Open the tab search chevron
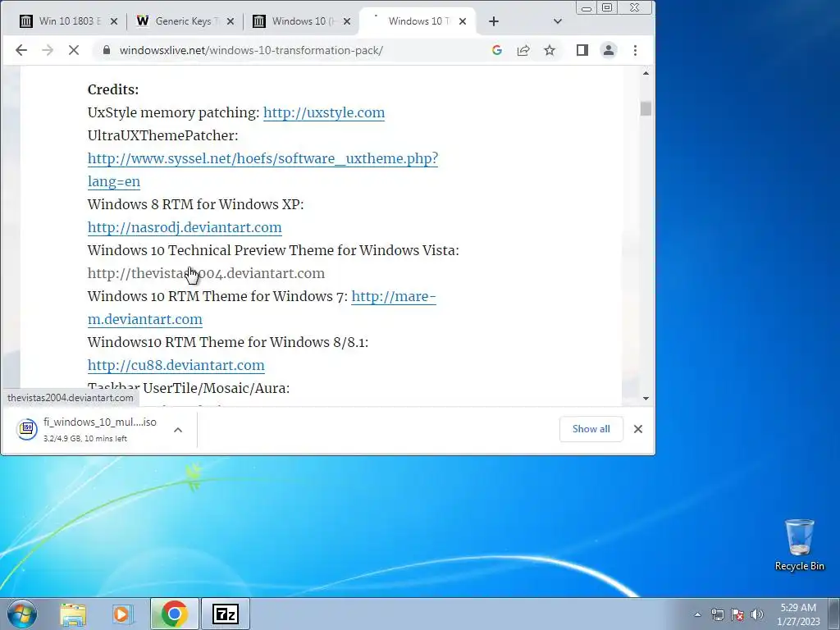840x630 pixels. (x=558, y=21)
